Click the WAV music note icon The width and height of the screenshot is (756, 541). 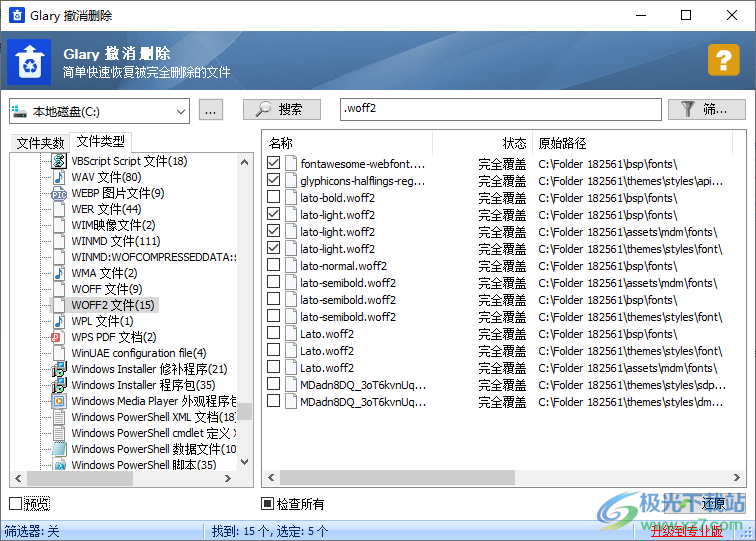(x=59, y=177)
